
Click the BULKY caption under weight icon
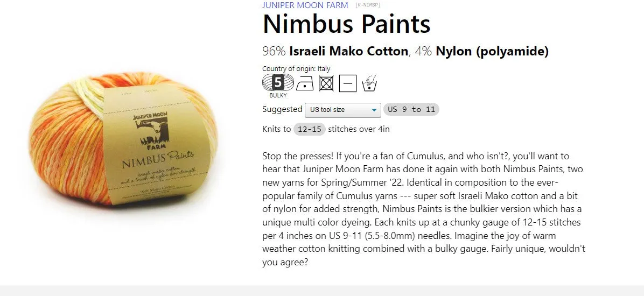(278, 96)
